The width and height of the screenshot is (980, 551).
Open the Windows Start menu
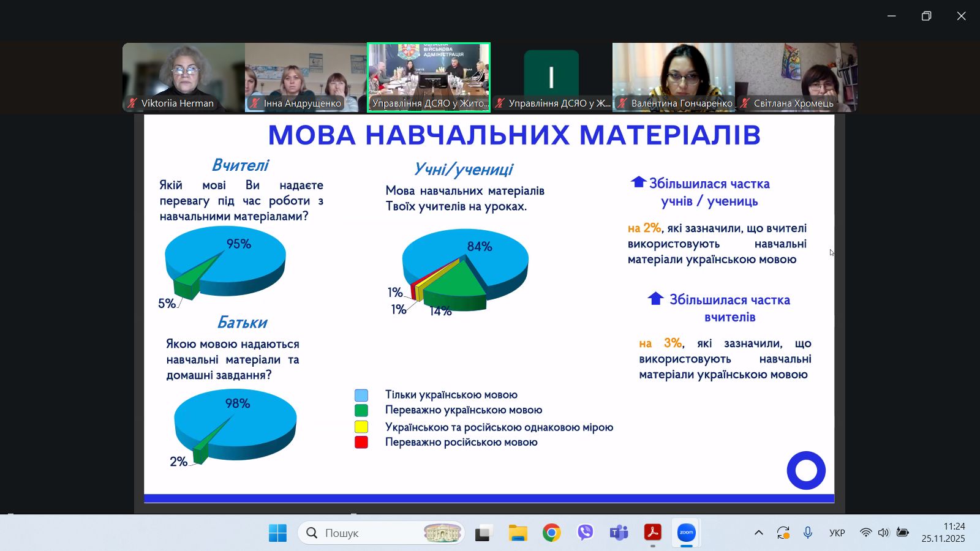click(x=277, y=533)
